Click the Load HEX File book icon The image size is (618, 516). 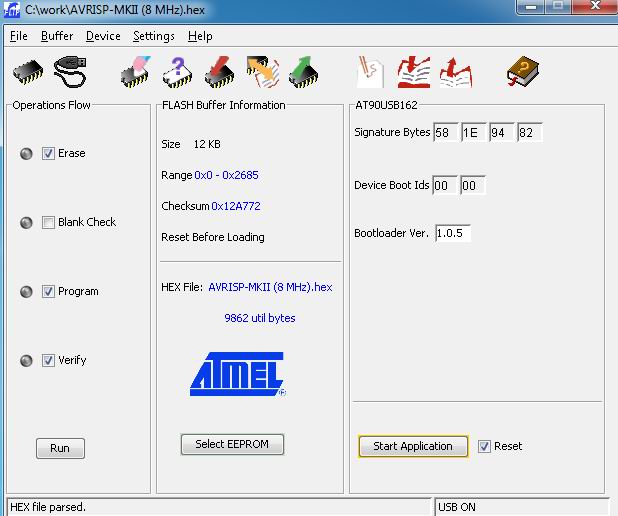coord(414,72)
